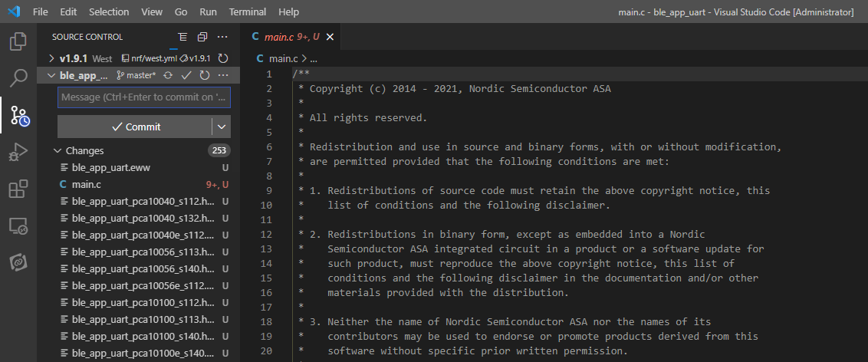Click the '9+, U' status of main.c row

[x=218, y=184]
